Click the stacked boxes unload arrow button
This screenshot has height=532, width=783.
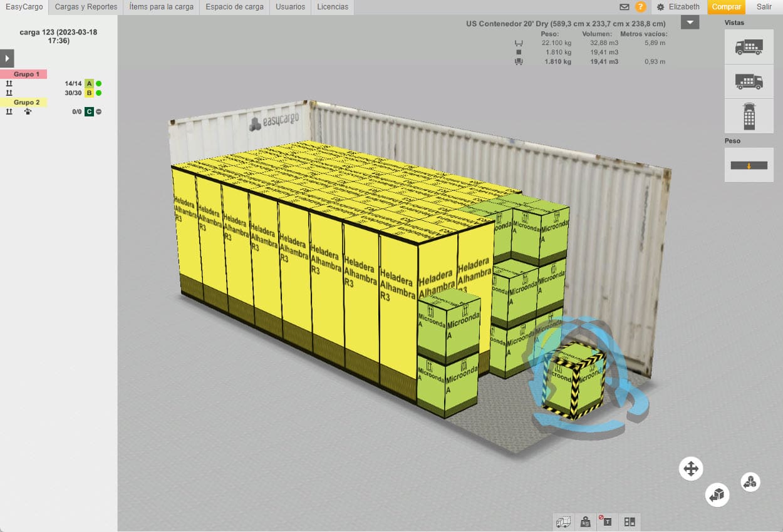750,481
